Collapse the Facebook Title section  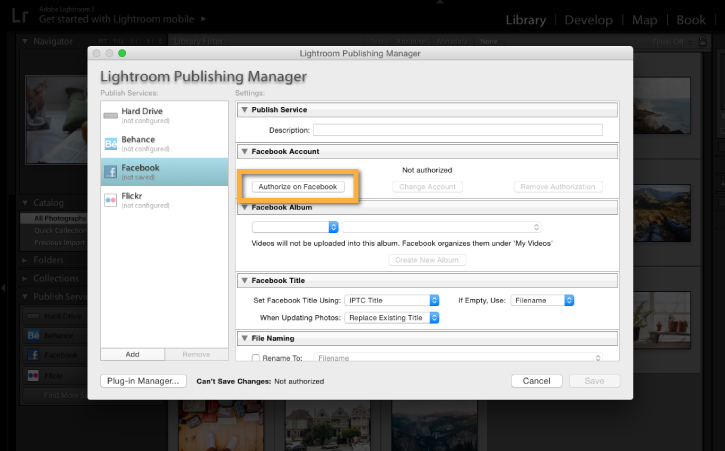click(x=245, y=280)
